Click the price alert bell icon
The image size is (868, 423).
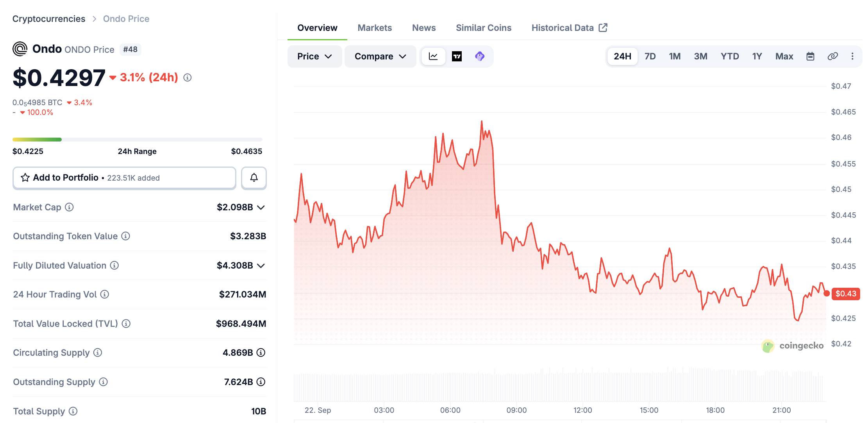(x=254, y=178)
